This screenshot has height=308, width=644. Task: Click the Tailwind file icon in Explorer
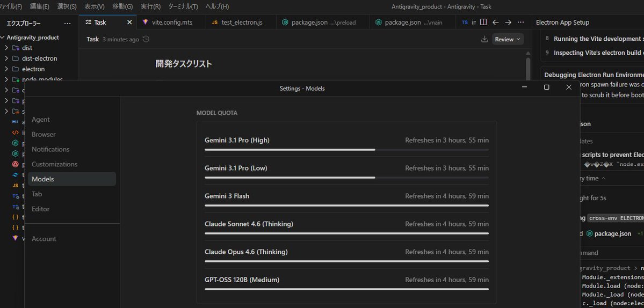[15, 175]
